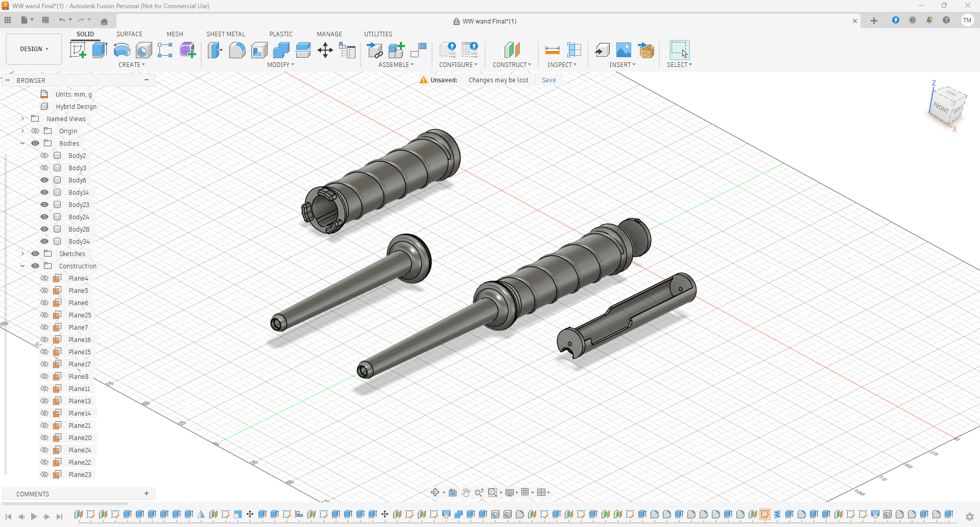Click the Offset Plane construct icon

click(x=512, y=50)
